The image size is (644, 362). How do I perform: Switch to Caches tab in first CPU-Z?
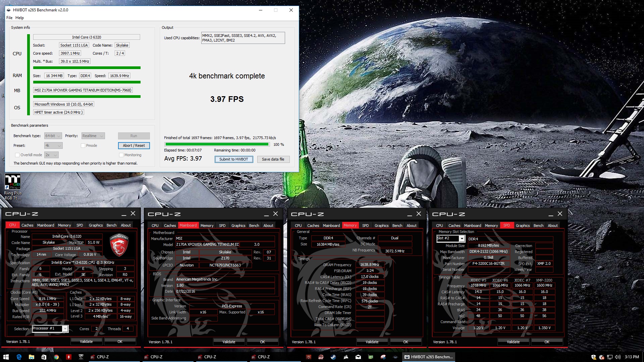pos(28,225)
